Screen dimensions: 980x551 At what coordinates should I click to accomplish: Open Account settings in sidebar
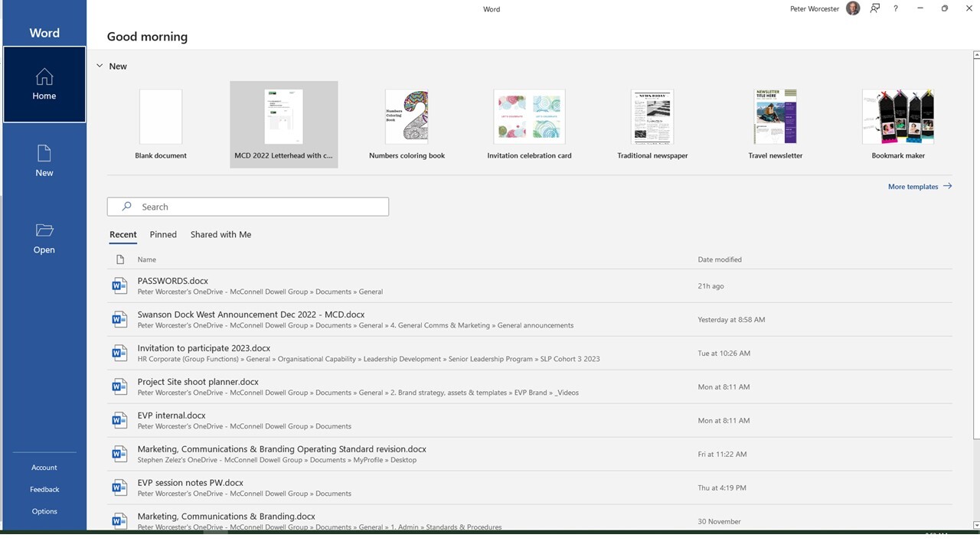44,468
